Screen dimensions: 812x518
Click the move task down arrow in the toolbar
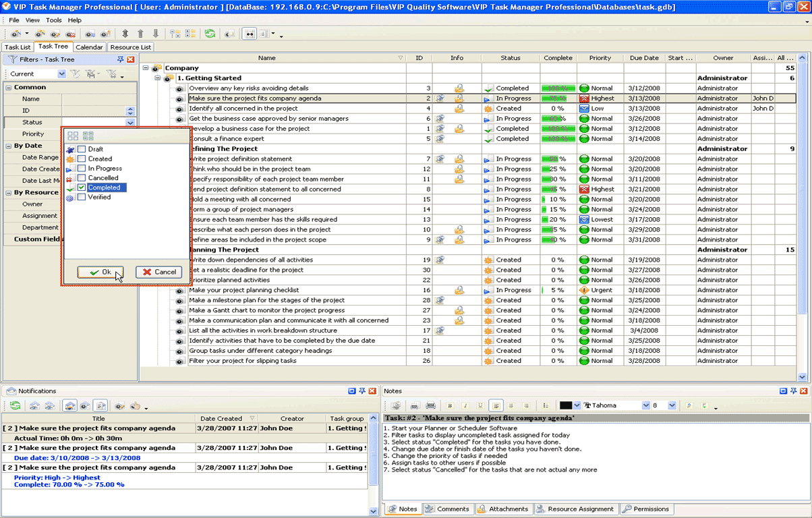click(x=156, y=34)
